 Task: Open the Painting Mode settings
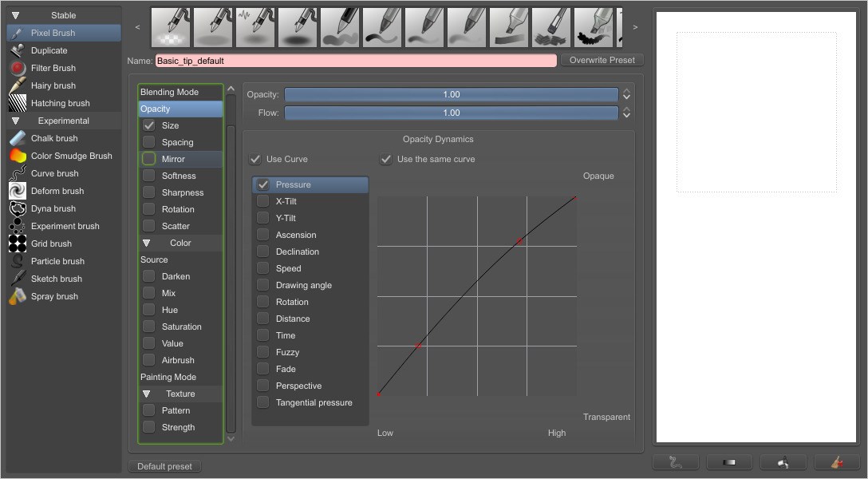[x=168, y=377]
